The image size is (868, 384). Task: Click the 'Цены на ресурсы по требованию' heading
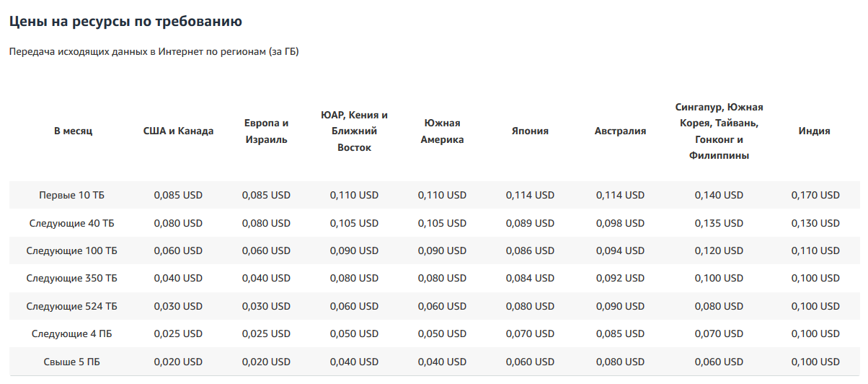(x=125, y=22)
